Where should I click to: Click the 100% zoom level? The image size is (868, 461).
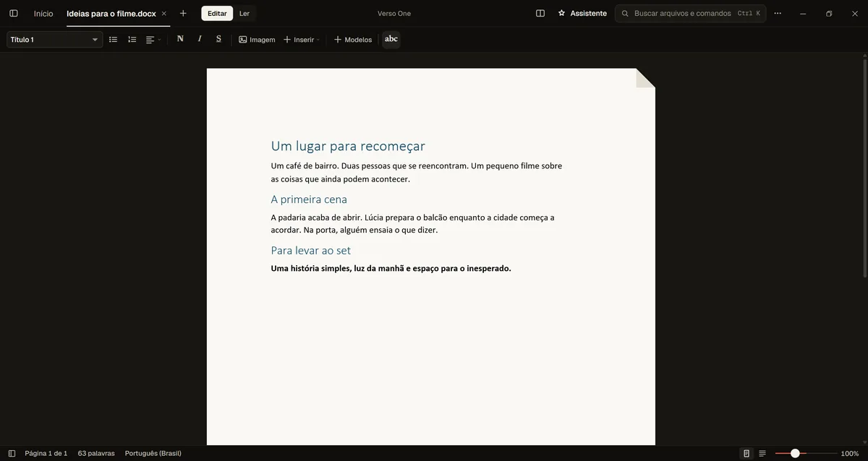tap(850, 454)
